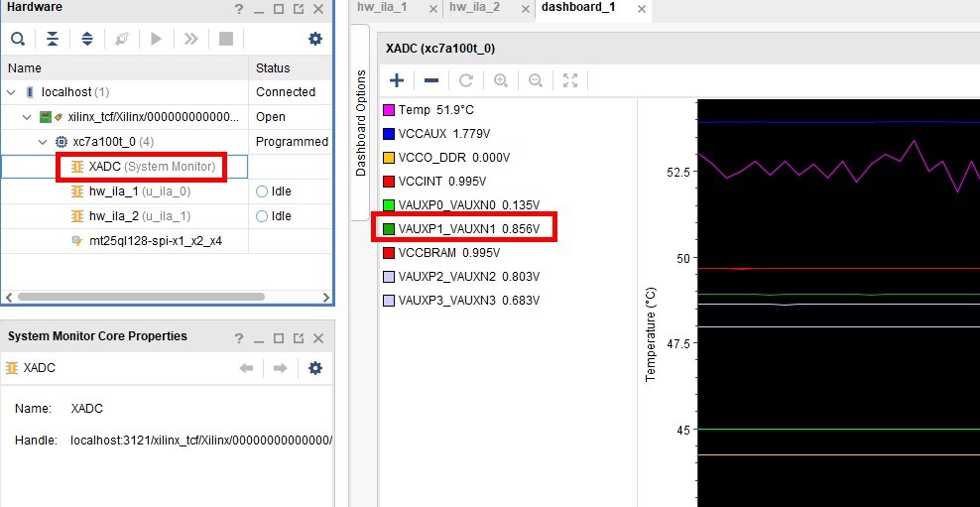Viewport: 980px width, 507px height.
Task: Open the System Monitor Core Properties settings gear
Action: click(x=315, y=368)
